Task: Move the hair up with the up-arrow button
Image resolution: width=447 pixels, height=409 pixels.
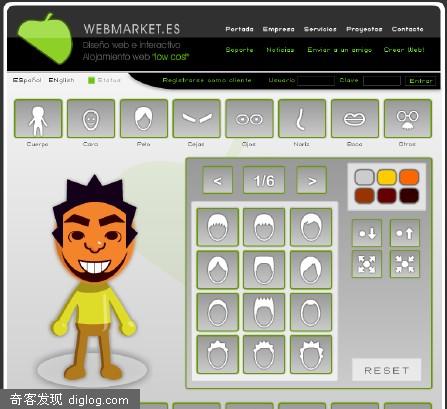Action: [x=405, y=233]
